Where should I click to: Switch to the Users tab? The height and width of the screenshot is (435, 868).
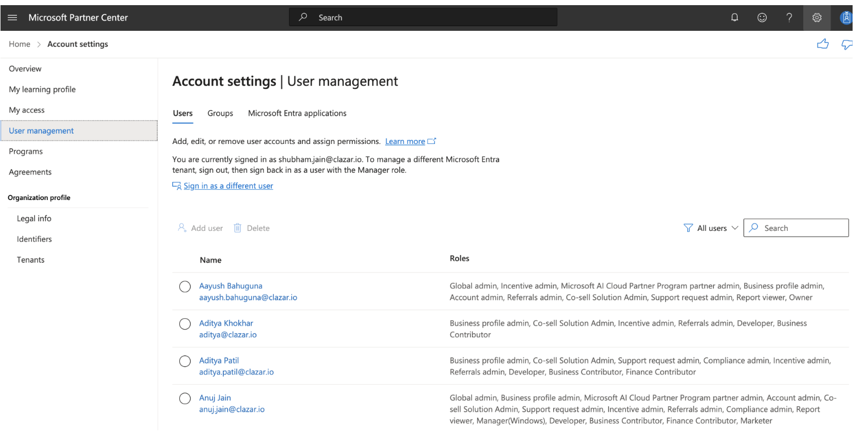(x=183, y=114)
